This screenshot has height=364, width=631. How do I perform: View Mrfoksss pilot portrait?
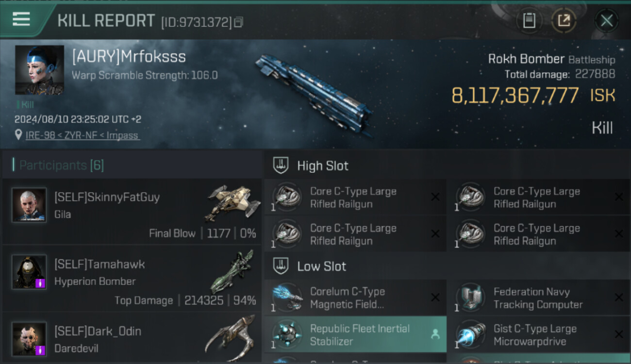[39, 70]
